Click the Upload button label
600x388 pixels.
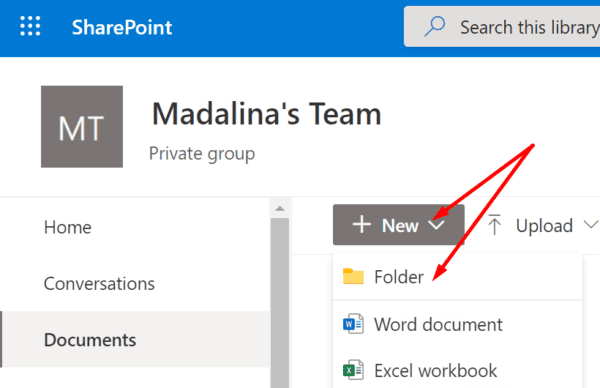pyautogui.click(x=544, y=226)
